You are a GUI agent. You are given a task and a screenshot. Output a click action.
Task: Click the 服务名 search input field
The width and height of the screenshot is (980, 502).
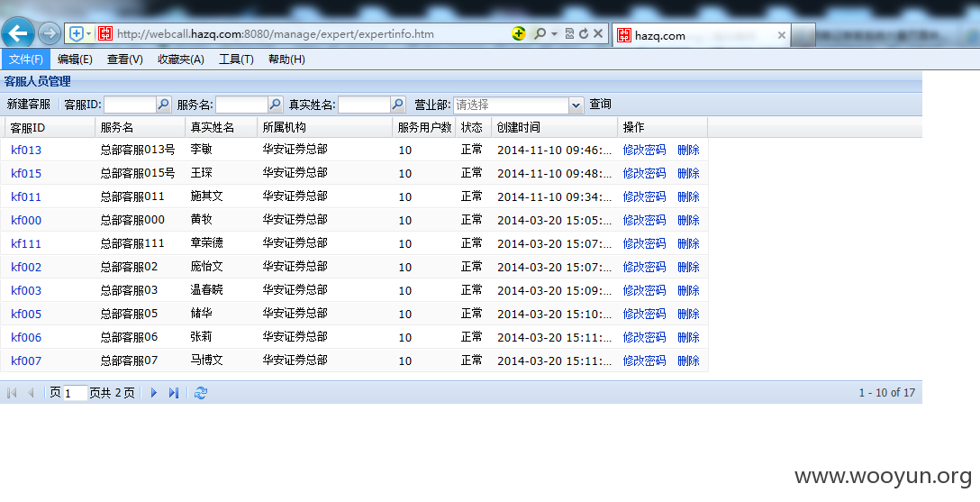click(241, 105)
